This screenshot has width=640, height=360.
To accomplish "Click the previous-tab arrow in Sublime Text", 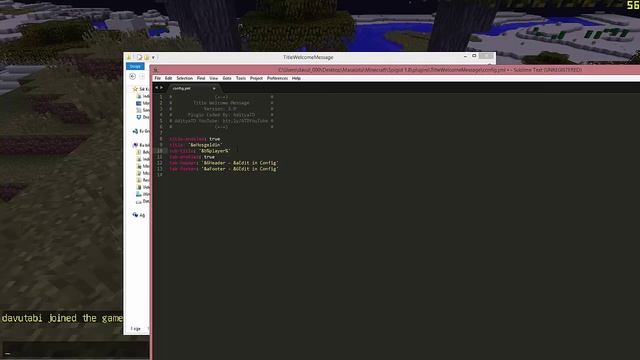I will click(156, 88).
